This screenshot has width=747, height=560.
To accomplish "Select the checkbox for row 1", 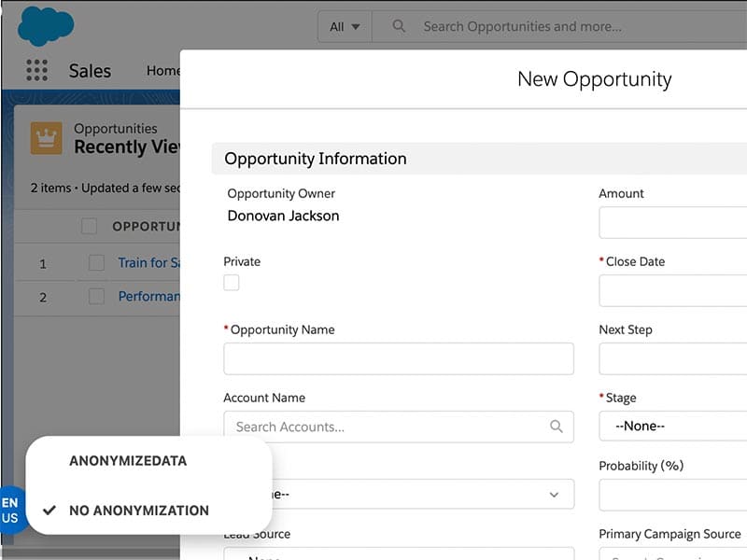I will point(96,263).
